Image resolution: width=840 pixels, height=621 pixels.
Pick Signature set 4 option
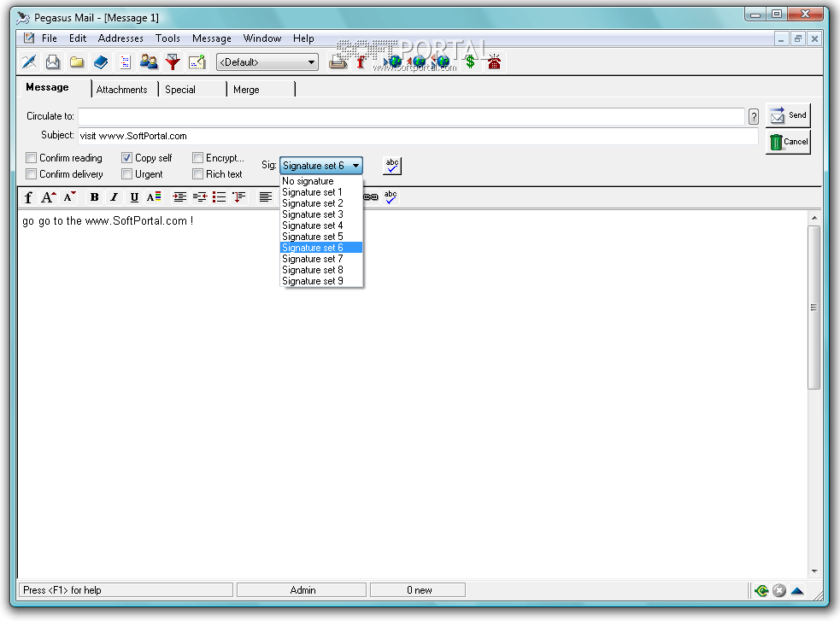(x=321, y=226)
